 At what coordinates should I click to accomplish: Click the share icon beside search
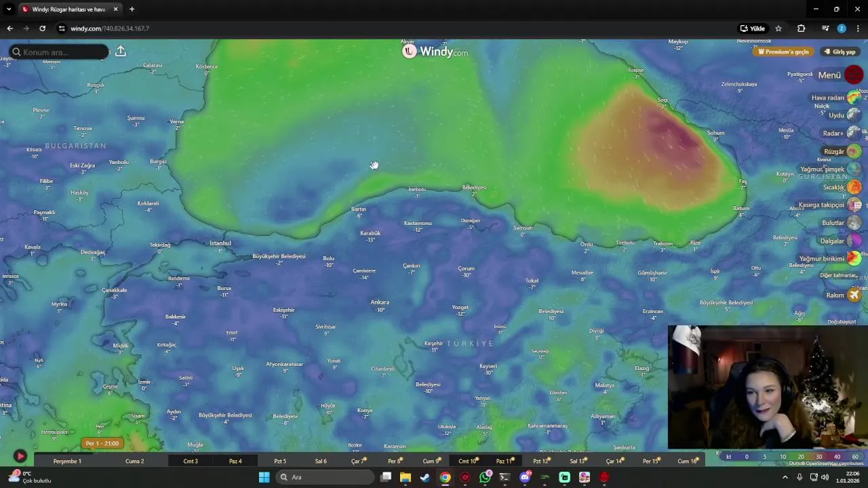click(121, 52)
